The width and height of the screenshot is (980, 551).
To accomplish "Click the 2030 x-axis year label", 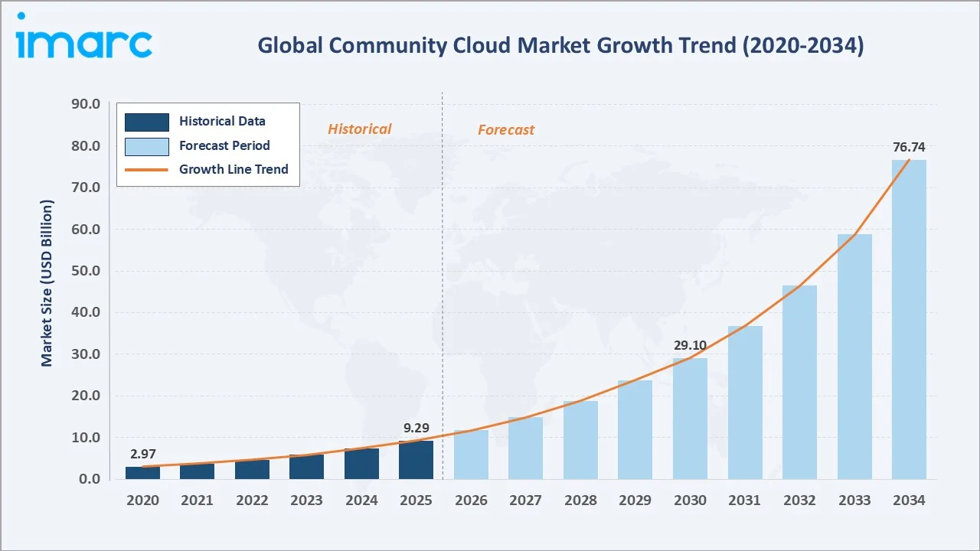I will pos(690,500).
